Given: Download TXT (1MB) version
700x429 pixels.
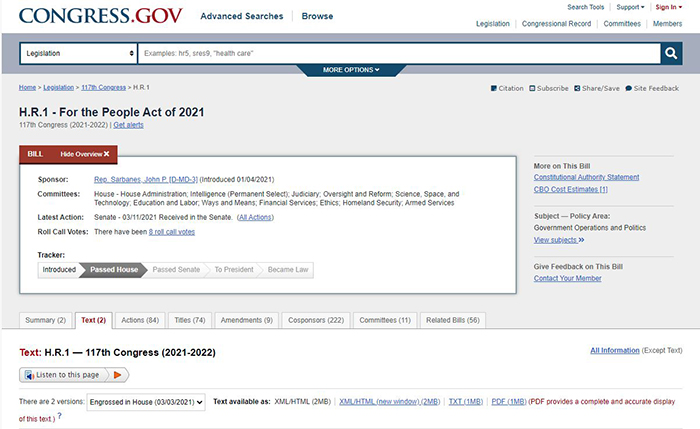Looking at the screenshot, I should (x=466, y=402).
